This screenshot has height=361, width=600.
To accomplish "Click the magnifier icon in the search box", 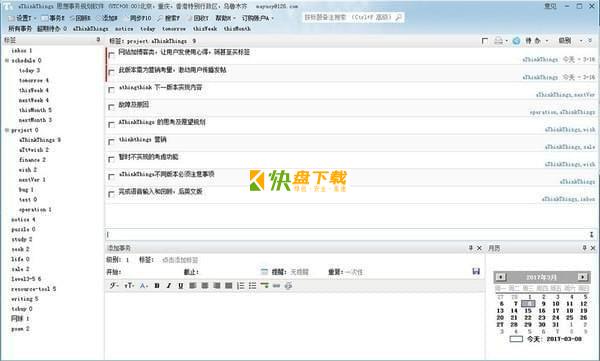I will click(398, 17).
